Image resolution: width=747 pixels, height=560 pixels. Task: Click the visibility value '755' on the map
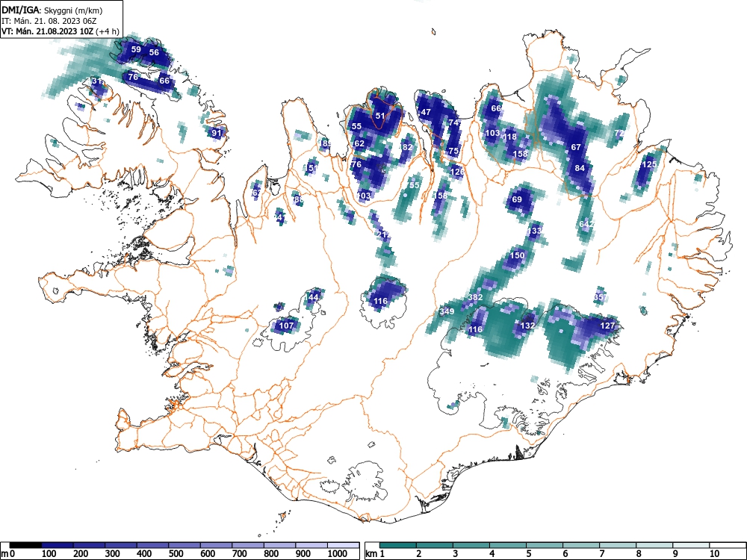point(412,185)
